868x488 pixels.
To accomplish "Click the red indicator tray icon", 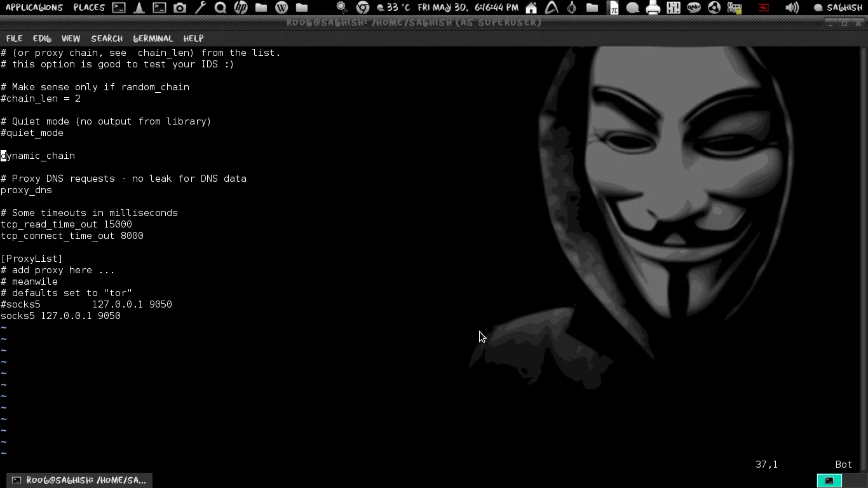I will click(x=764, y=8).
